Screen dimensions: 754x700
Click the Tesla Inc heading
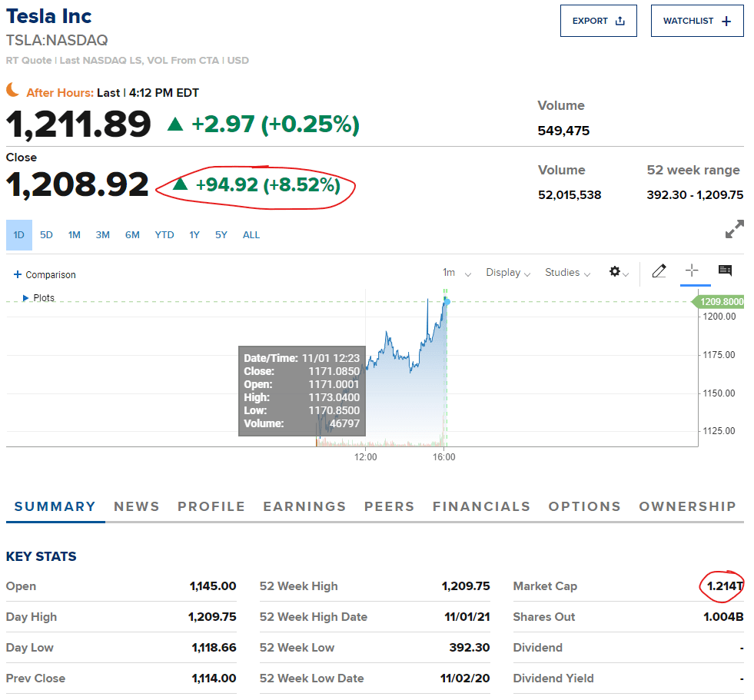[48, 16]
